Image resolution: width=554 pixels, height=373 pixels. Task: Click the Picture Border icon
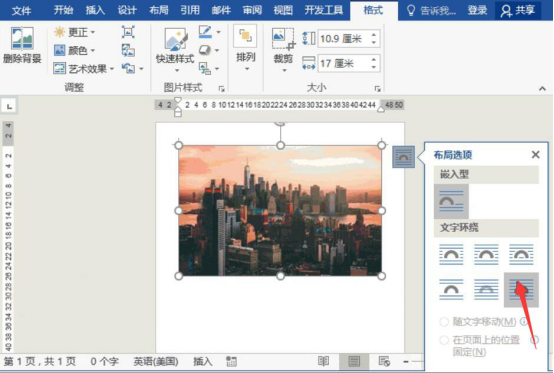point(205,32)
